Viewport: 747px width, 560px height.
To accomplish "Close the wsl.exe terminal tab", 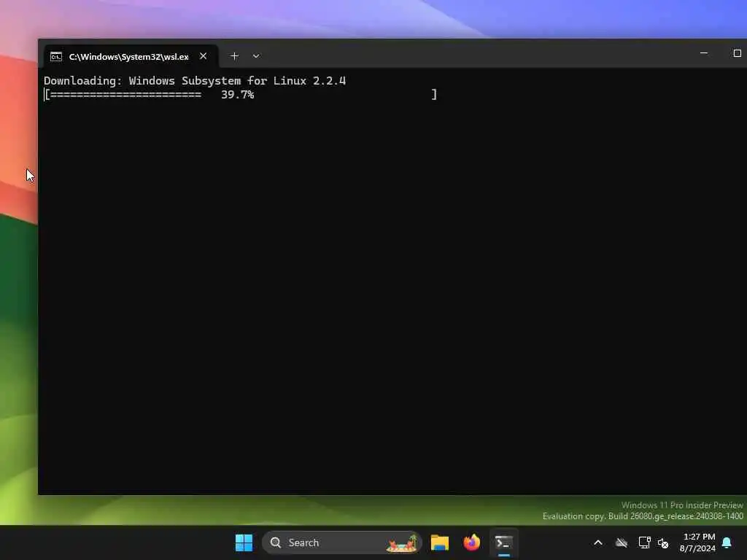I will click(x=204, y=56).
